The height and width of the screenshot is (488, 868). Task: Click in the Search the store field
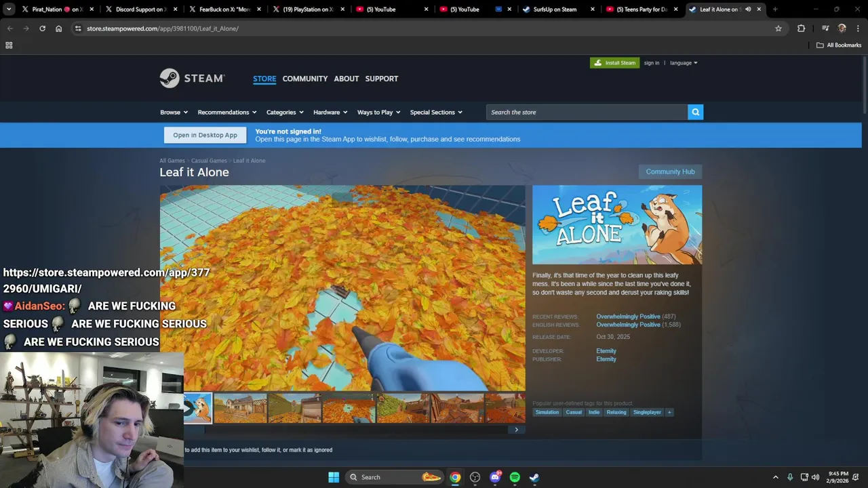point(587,112)
